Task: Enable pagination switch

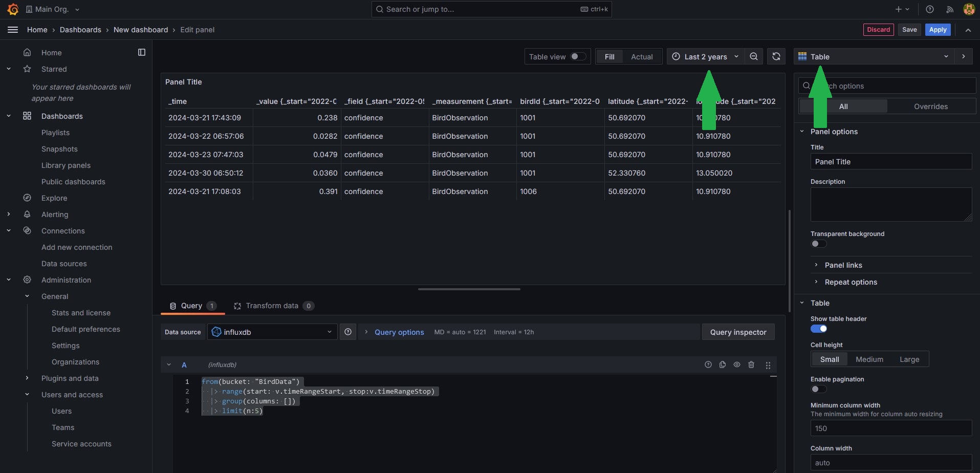Action: [818, 389]
